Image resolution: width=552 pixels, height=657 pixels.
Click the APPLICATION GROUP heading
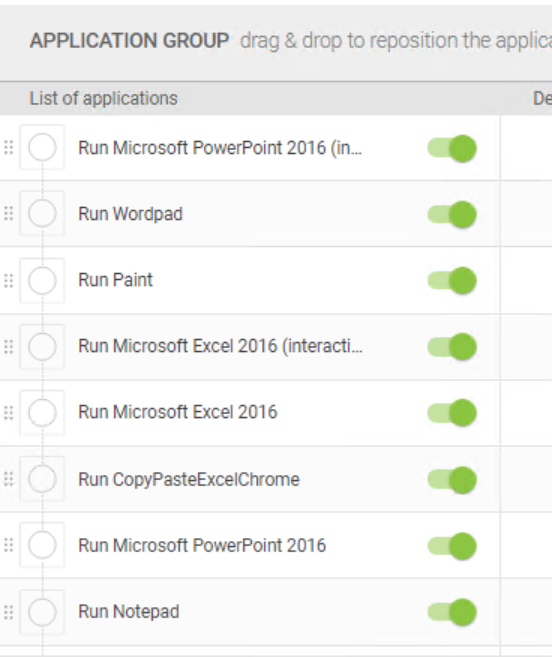tap(129, 41)
